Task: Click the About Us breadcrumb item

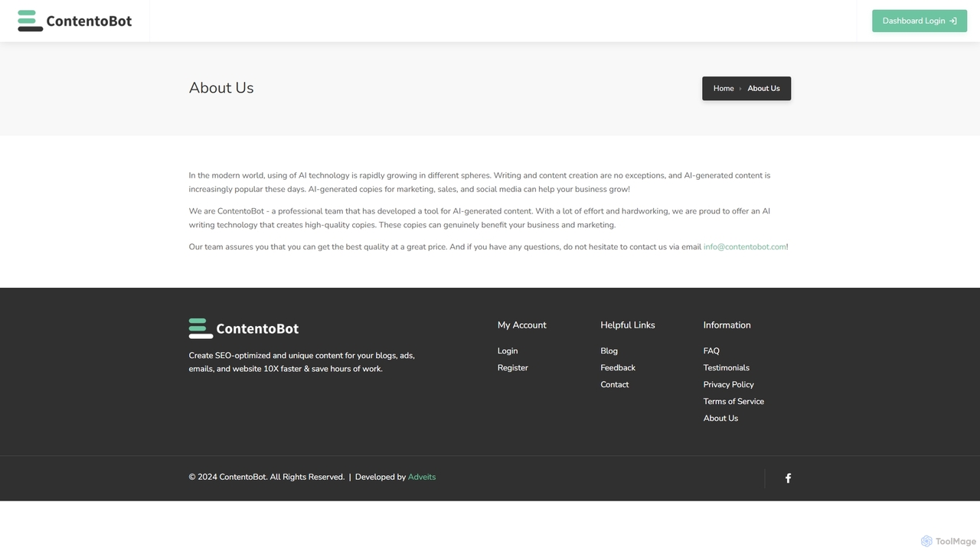Action: click(x=763, y=89)
